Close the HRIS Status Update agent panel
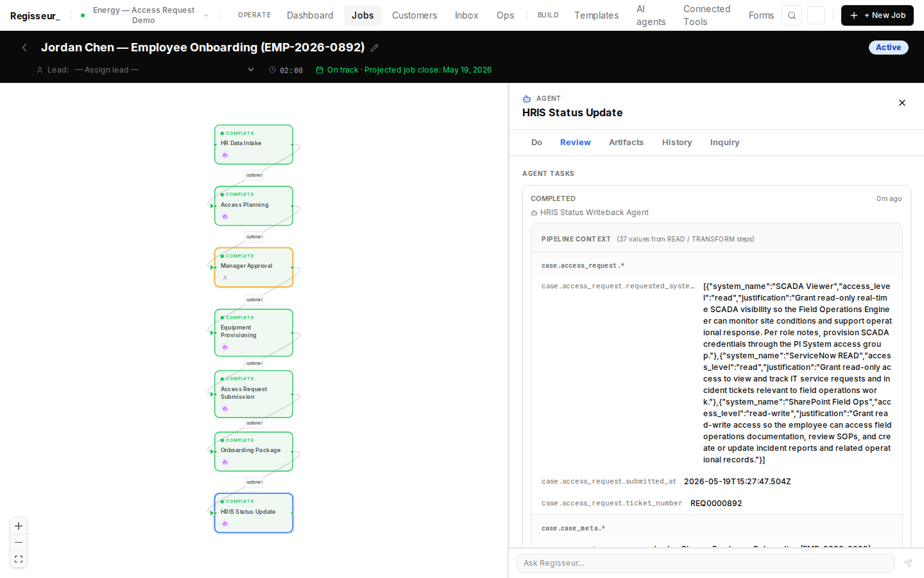Image resolution: width=924 pixels, height=578 pixels. point(902,103)
